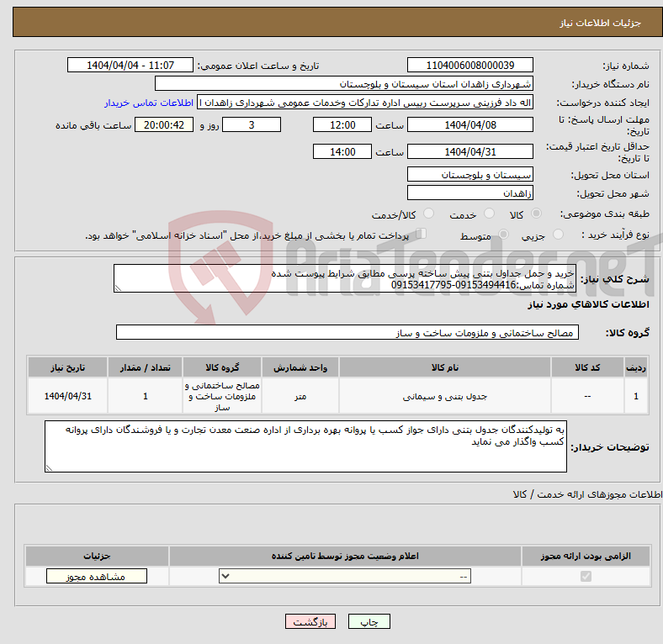The width and height of the screenshot is (663, 644).
Task: Toggle the Islamic treasury payment checkbox
Action: pyautogui.click(x=422, y=234)
